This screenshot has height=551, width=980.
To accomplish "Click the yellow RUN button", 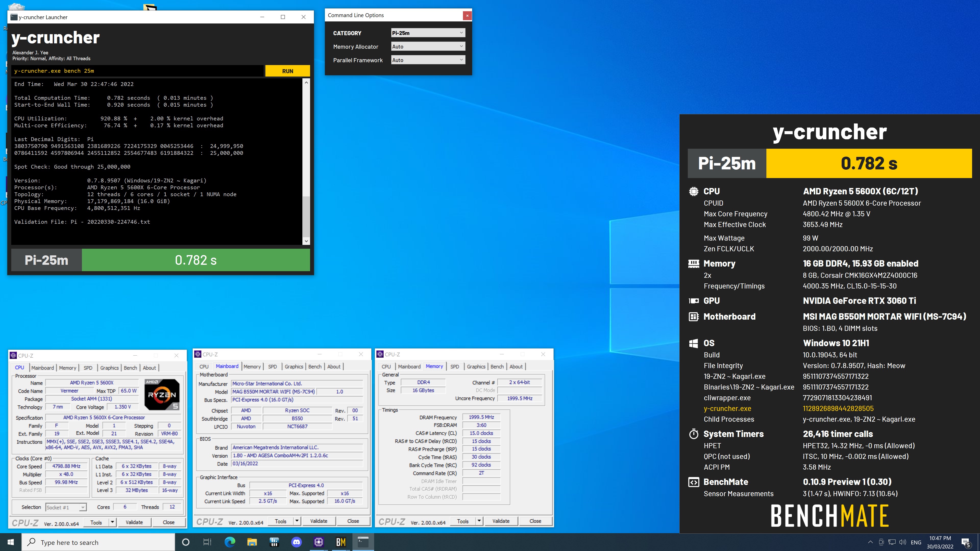I will pyautogui.click(x=288, y=71).
